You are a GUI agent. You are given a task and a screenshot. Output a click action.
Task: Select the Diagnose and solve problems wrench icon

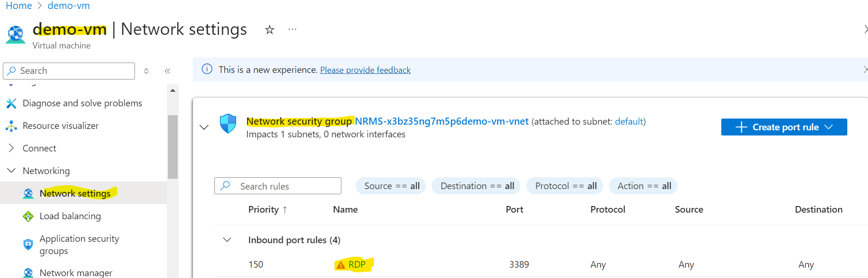click(11, 103)
